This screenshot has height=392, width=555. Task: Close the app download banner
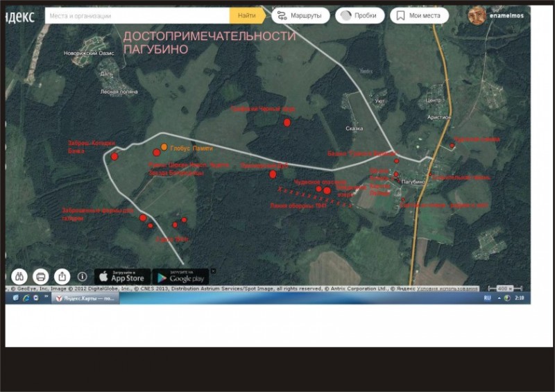click(213, 271)
